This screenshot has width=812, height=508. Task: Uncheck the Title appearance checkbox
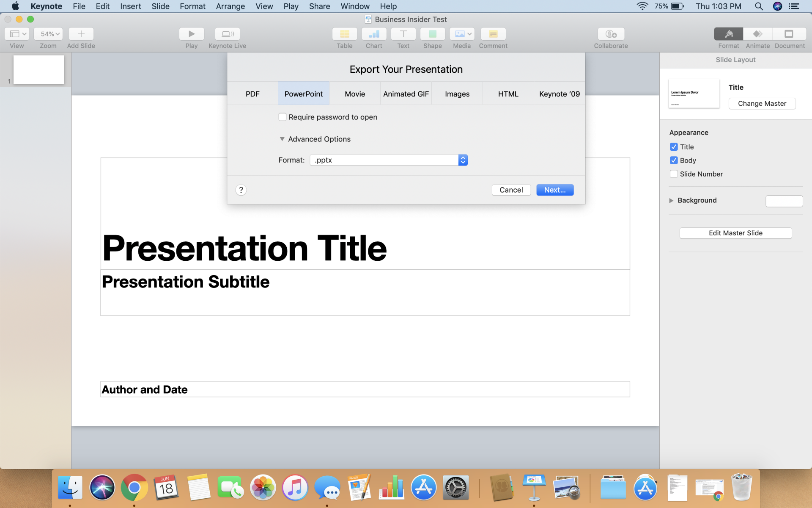click(x=674, y=147)
